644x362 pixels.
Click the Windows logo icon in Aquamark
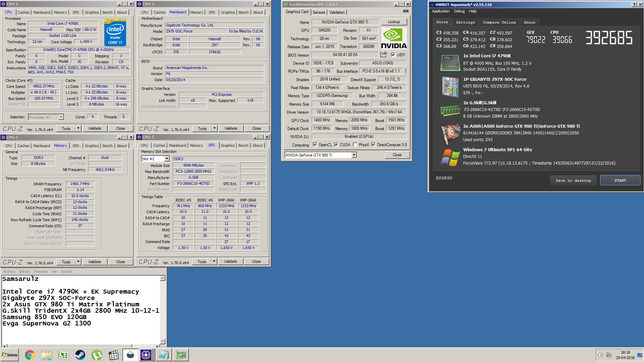coord(450,157)
